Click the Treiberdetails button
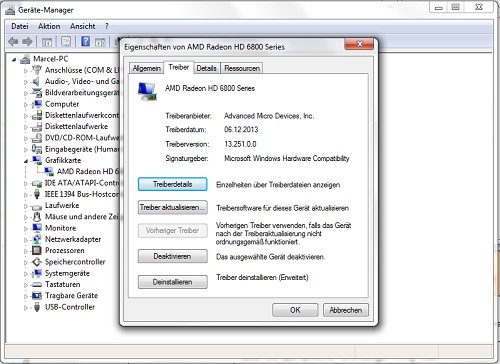Screen dimensions: 500x364 coord(173,184)
